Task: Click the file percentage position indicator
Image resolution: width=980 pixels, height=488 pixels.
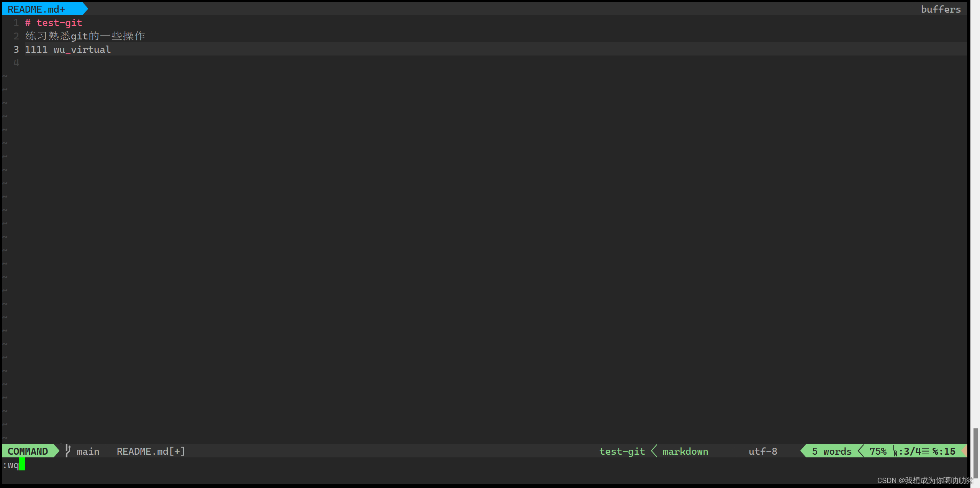Action: point(874,451)
